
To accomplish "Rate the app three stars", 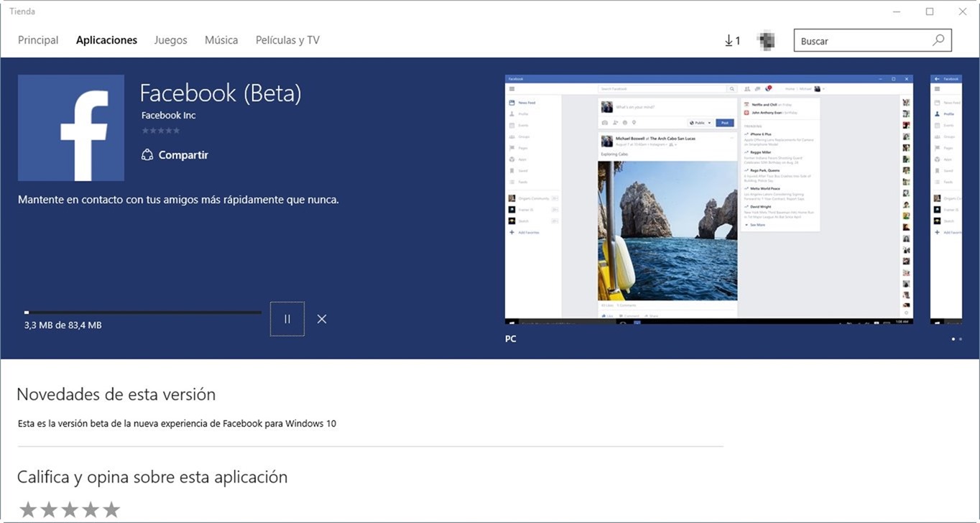I will pos(70,509).
